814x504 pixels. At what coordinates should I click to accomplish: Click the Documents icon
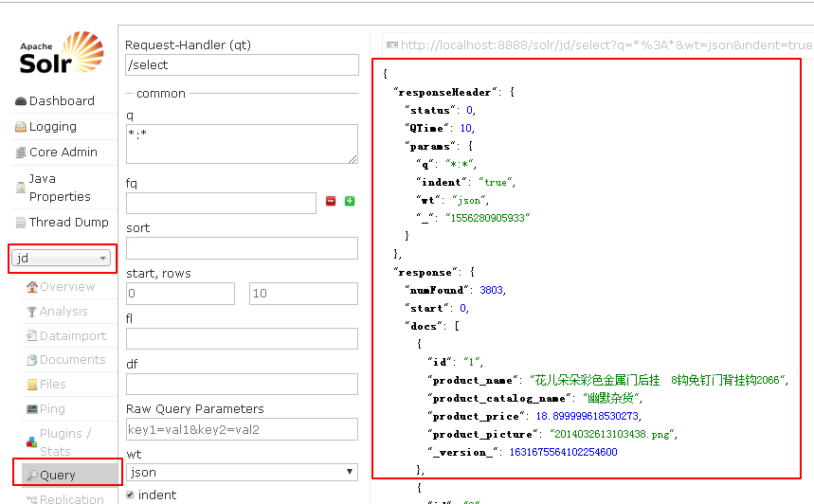[x=32, y=360]
